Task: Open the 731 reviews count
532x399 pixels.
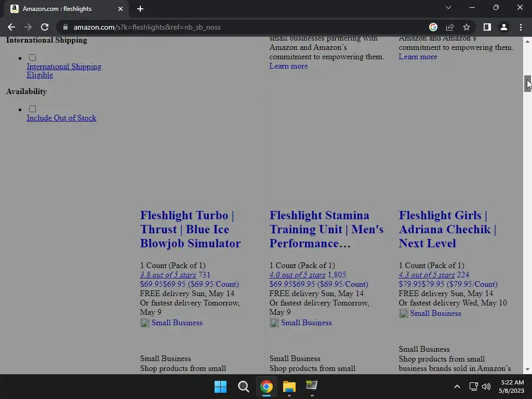Action: coord(204,275)
